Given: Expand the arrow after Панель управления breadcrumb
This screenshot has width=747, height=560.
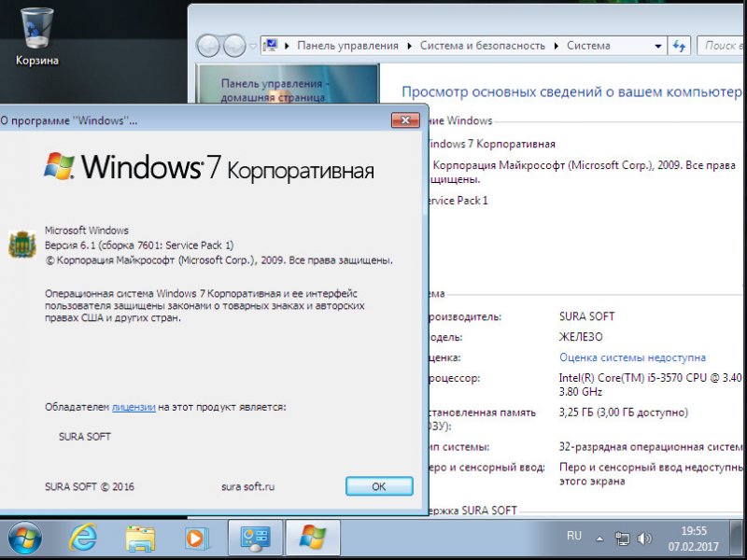Looking at the screenshot, I should (410, 46).
